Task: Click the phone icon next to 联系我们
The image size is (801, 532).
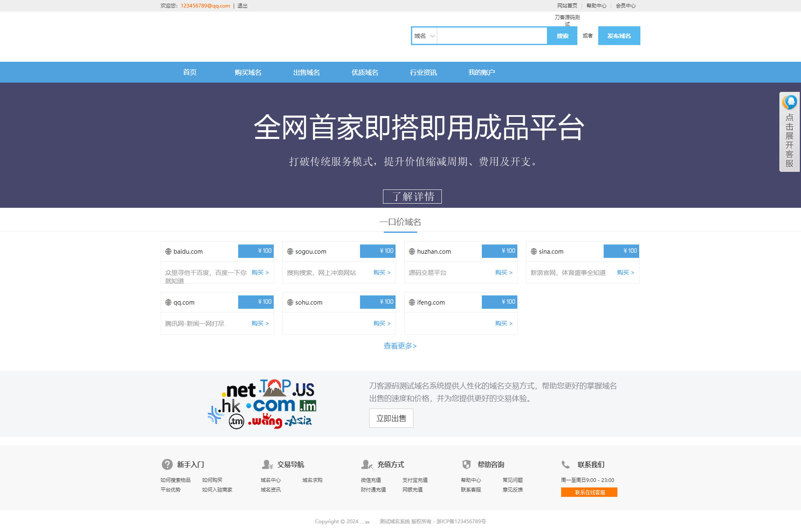Action: point(566,464)
